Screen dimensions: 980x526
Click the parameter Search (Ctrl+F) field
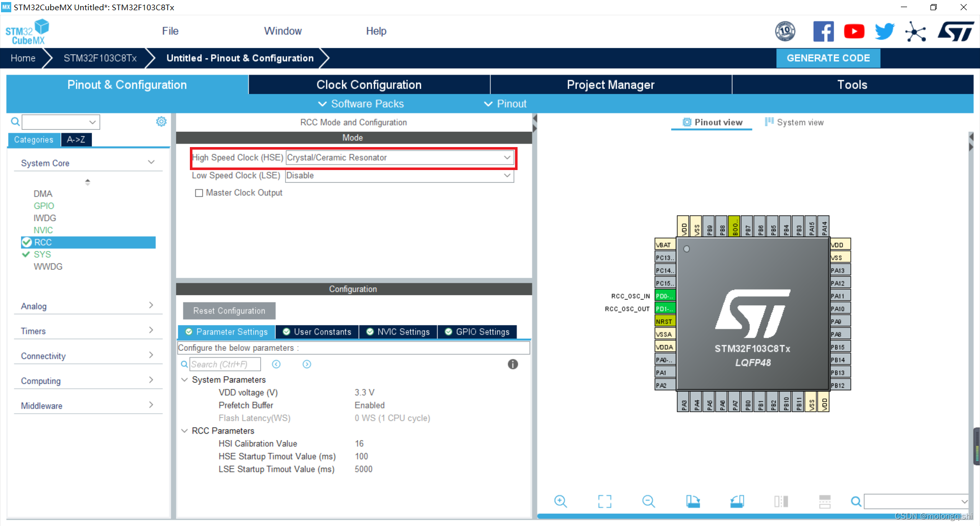click(225, 364)
